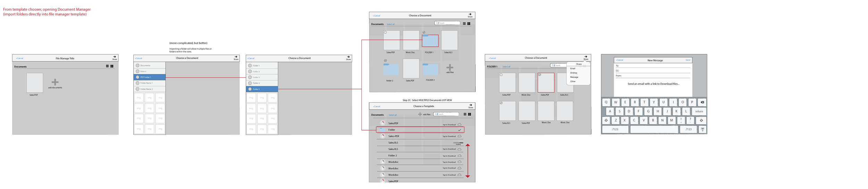Cancel the screen listing Folder Name 2
868x189 pixels.
pyautogui.click(x=139, y=58)
